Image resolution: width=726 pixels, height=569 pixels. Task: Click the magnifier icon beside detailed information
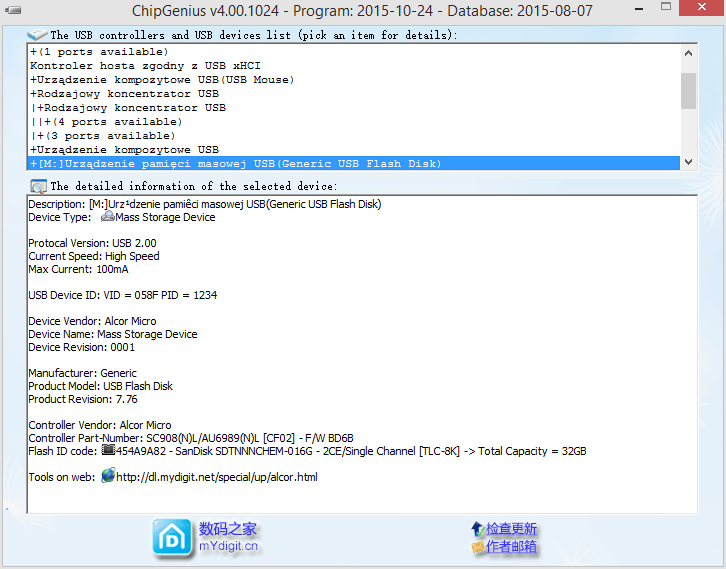pyautogui.click(x=38, y=186)
